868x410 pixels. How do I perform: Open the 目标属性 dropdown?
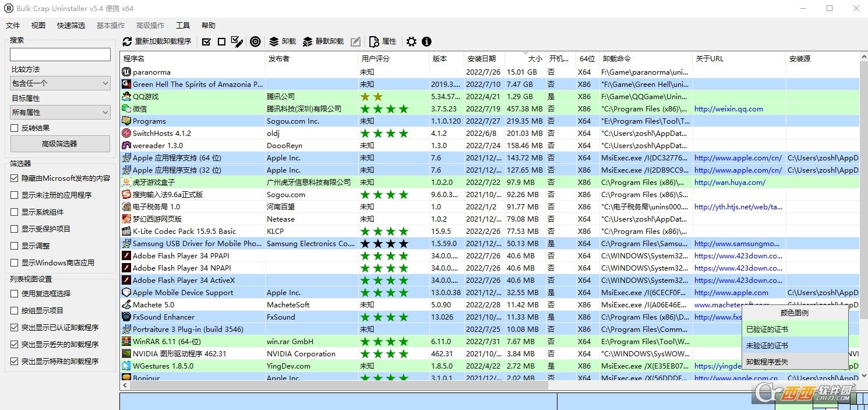point(60,112)
